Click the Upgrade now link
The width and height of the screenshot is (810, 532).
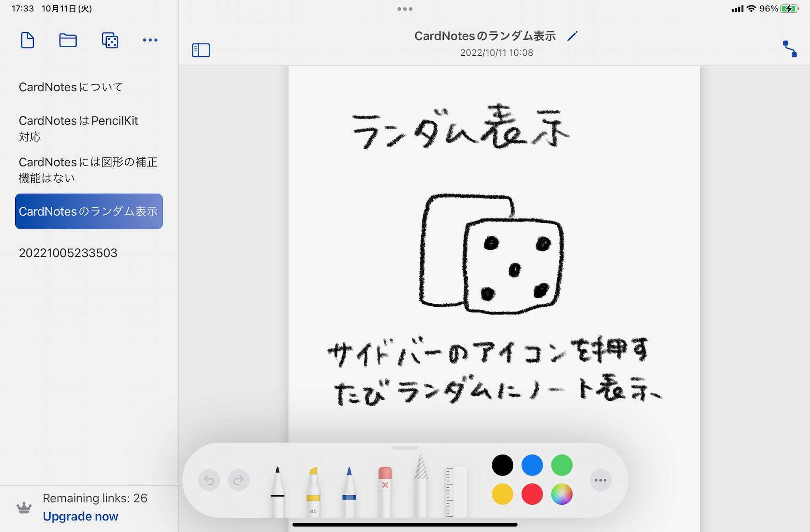[81, 516]
